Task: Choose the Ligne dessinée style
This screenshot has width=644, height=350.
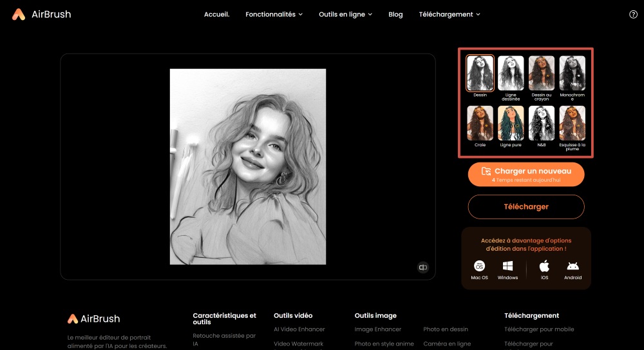Action: pos(511,73)
